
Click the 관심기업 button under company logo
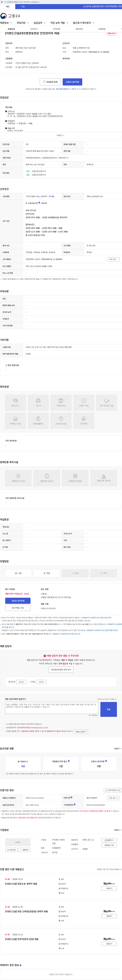tap(11, 850)
